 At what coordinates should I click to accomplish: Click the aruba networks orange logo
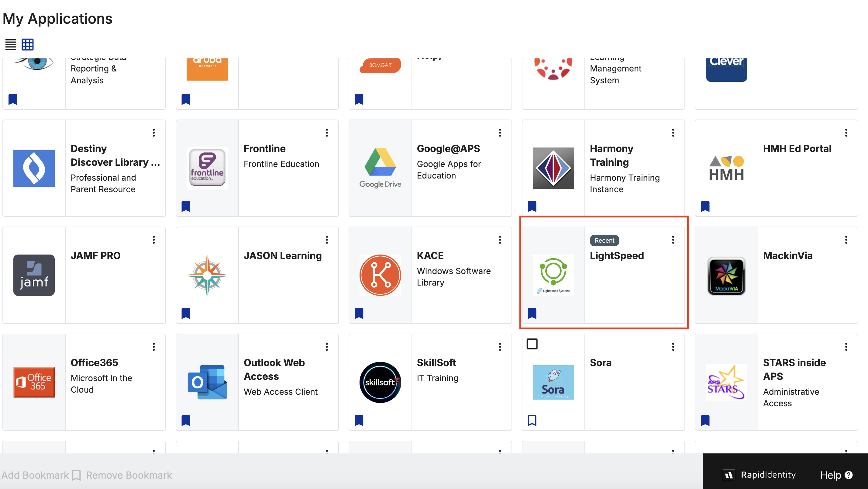207,69
